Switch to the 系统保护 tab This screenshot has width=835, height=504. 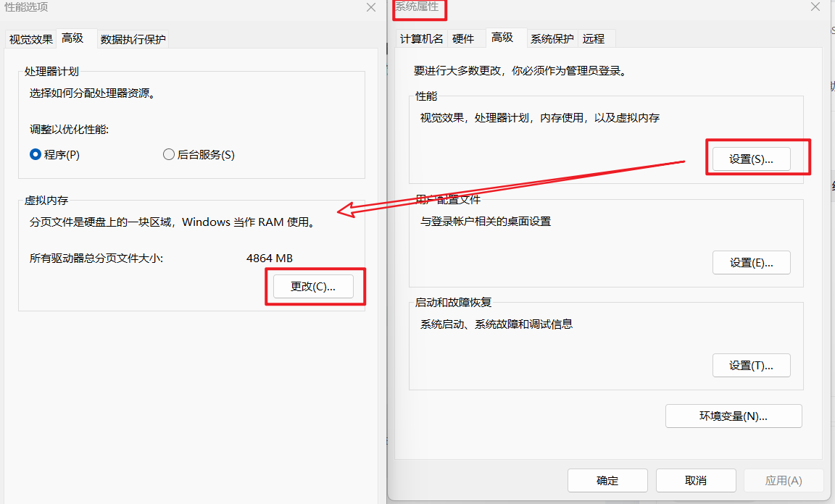point(552,39)
